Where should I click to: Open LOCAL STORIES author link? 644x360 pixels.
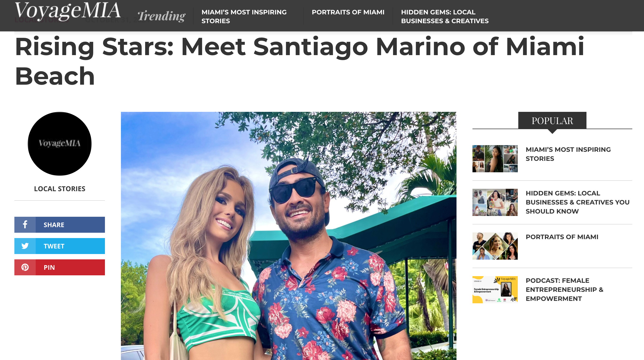60,189
